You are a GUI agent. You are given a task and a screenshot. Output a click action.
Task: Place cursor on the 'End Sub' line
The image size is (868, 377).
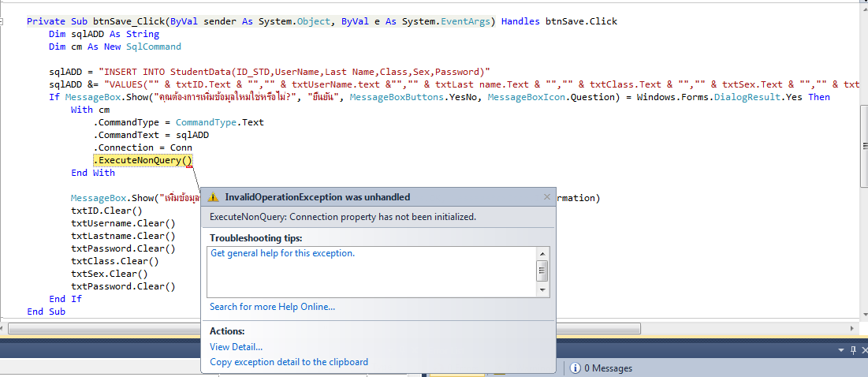pyautogui.click(x=47, y=312)
